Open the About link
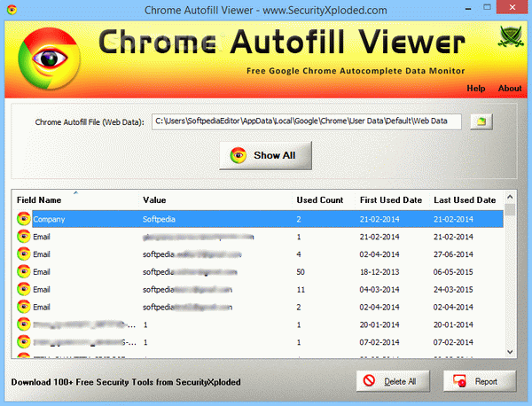532x406 pixels. (x=510, y=88)
